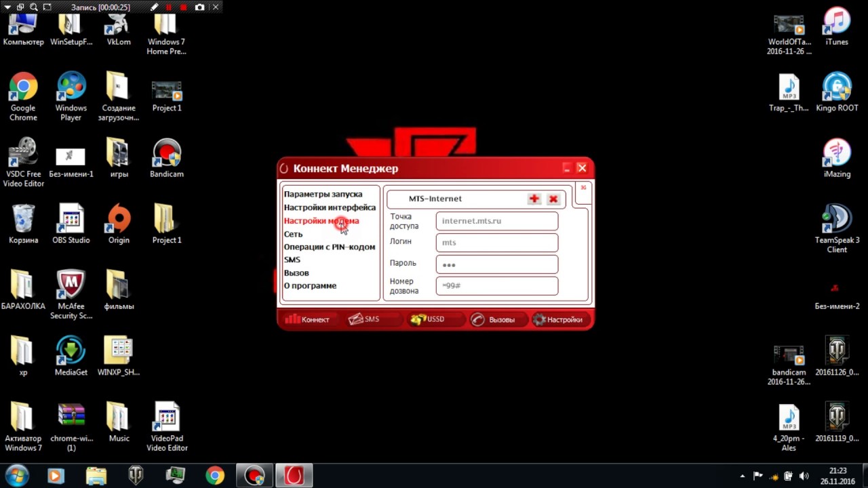
Task: Click the Bandicam rectangle-area selection icon
Action: [47, 7]
